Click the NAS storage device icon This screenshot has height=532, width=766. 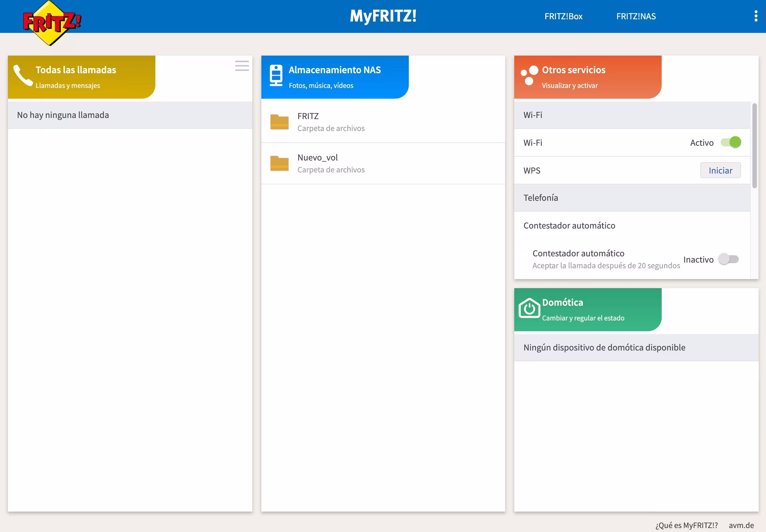pyautogui.click(x=276, y=75)
